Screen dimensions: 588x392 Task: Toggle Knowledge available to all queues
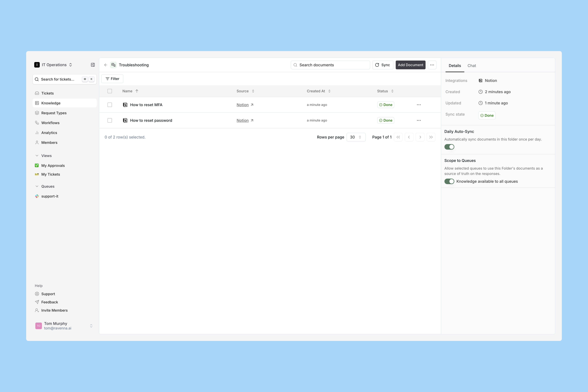(x=449, y=181)
